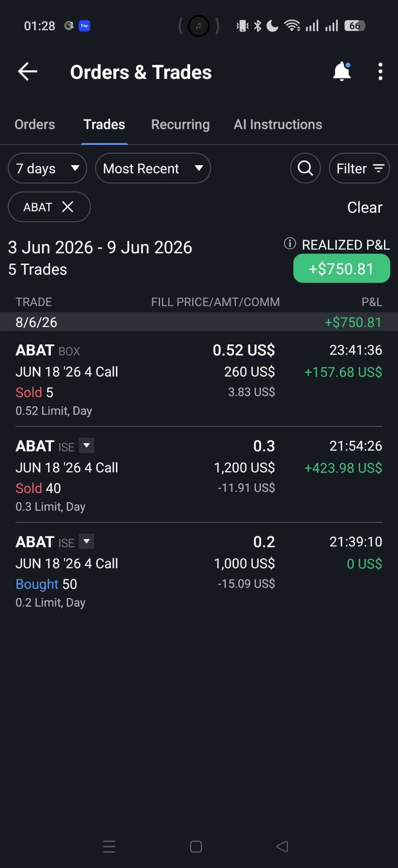Viewport: 398px width, 868px height.
Task: Tap the Android back triangle
Action: [x=282, y=846]
